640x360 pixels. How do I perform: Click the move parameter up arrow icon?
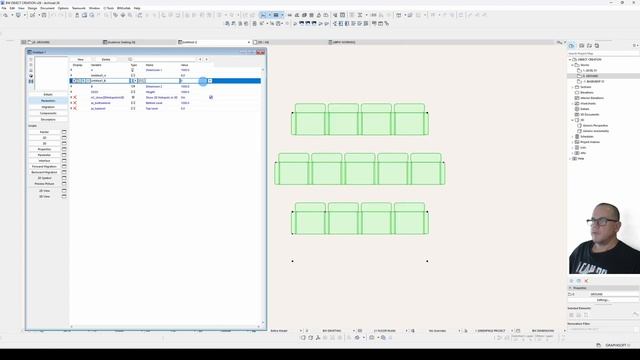(x=200, y=59)
